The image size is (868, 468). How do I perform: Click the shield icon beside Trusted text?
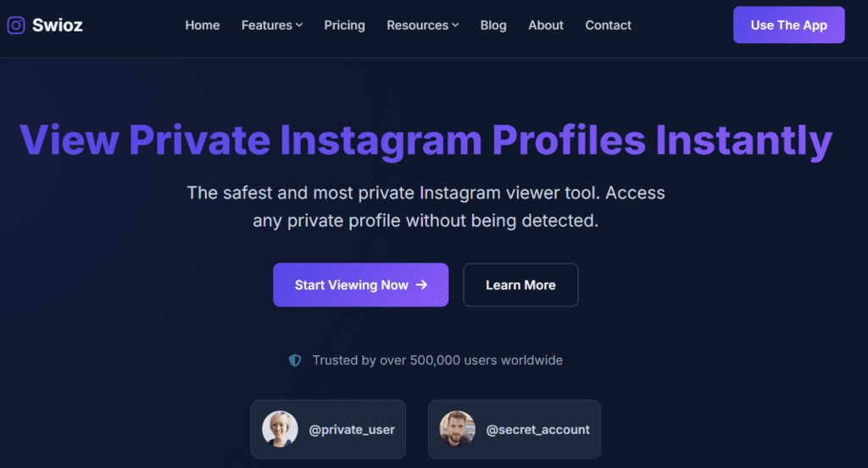(x=295, y=360)
